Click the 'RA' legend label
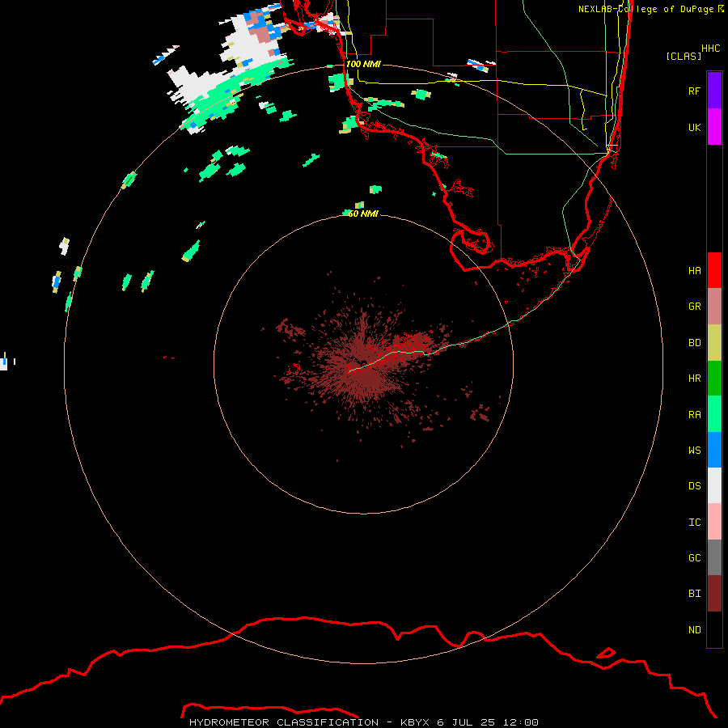728x728 pixels. point(694,415)
